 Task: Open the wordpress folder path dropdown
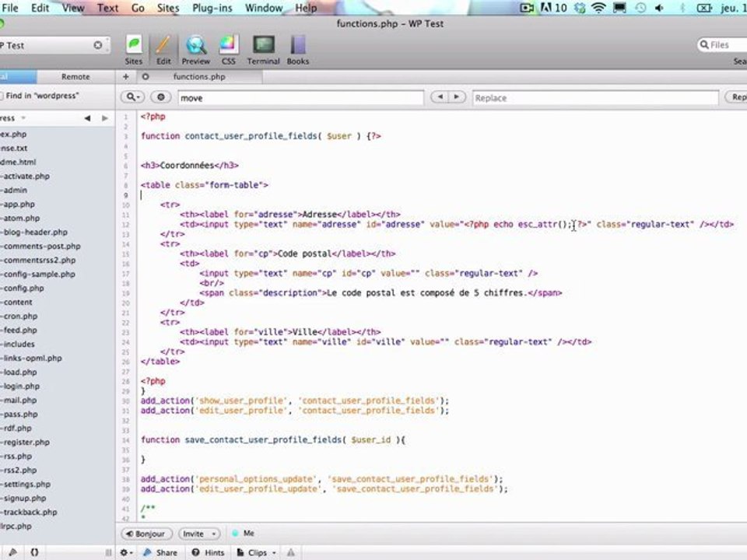(13, 118)
